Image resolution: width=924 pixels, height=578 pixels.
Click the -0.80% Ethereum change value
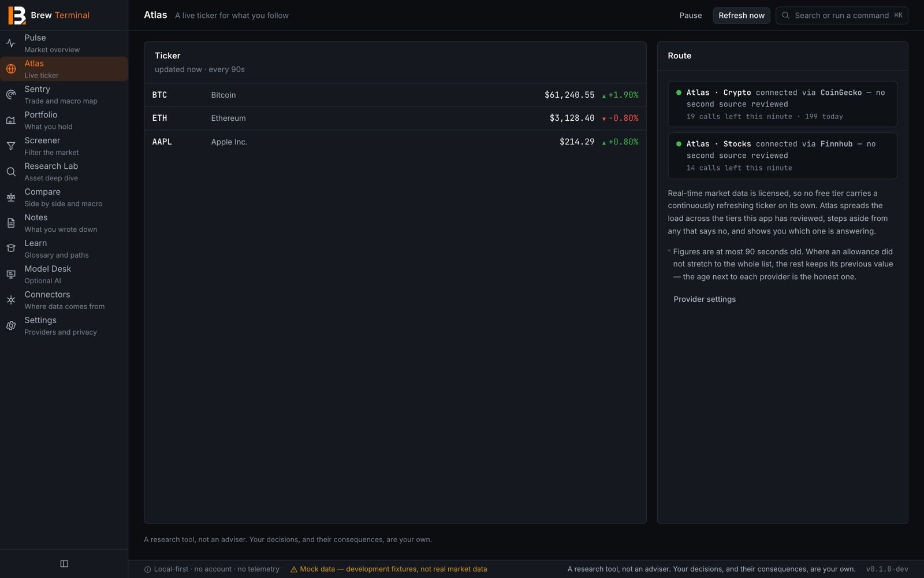click(623, 118)
